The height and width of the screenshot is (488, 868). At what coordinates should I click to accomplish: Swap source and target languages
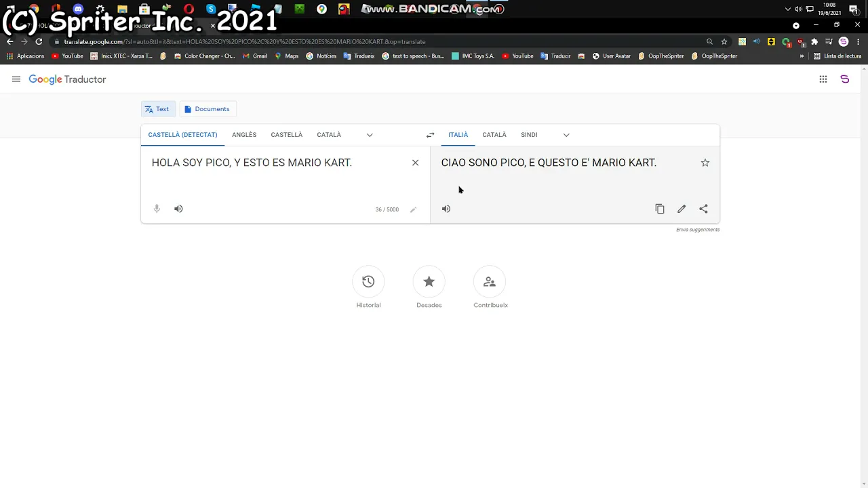430,135
